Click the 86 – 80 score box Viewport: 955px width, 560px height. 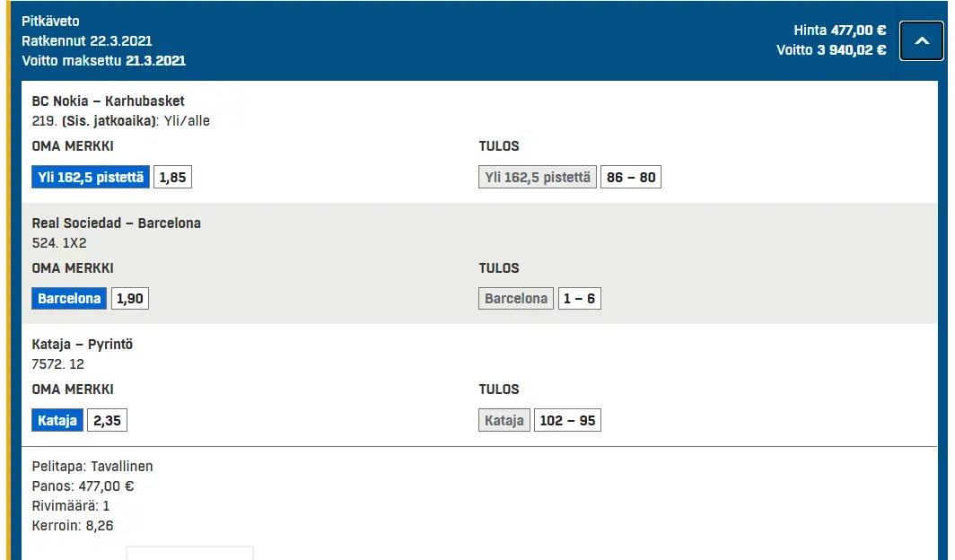[631, 177]
